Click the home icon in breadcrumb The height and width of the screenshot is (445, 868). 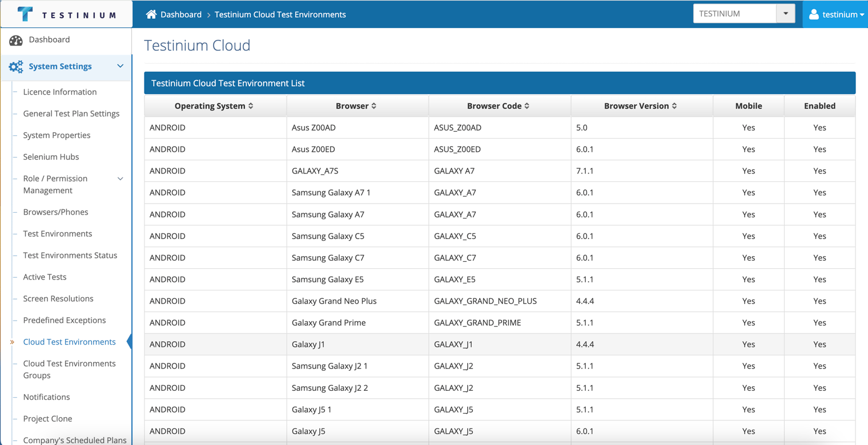coord(151,14)
